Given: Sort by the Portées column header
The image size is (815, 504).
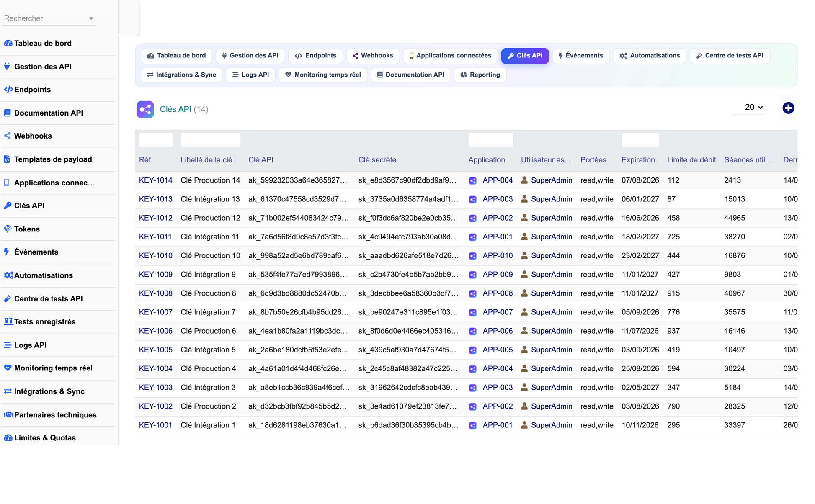Looking at the screenshot, I should (593, 160).
